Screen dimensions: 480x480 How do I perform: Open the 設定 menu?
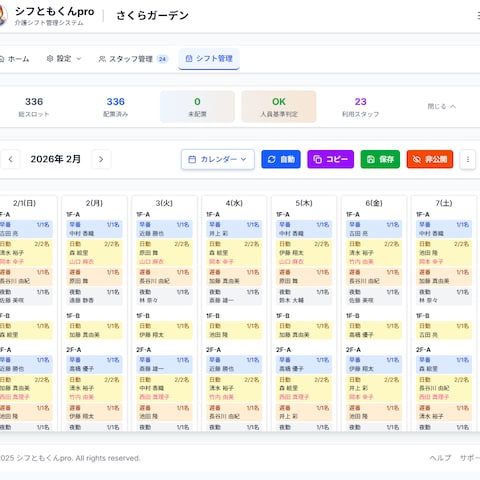[x=64, y=59]
